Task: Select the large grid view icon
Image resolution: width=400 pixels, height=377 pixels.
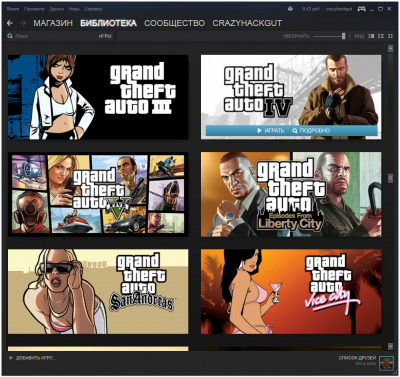Action: coord(390,36)
